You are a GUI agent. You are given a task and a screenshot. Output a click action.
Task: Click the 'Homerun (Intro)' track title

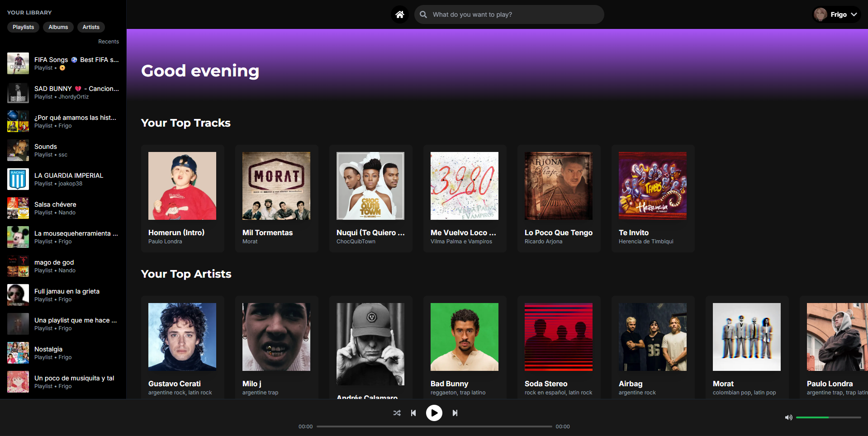(x=176, y=232)
